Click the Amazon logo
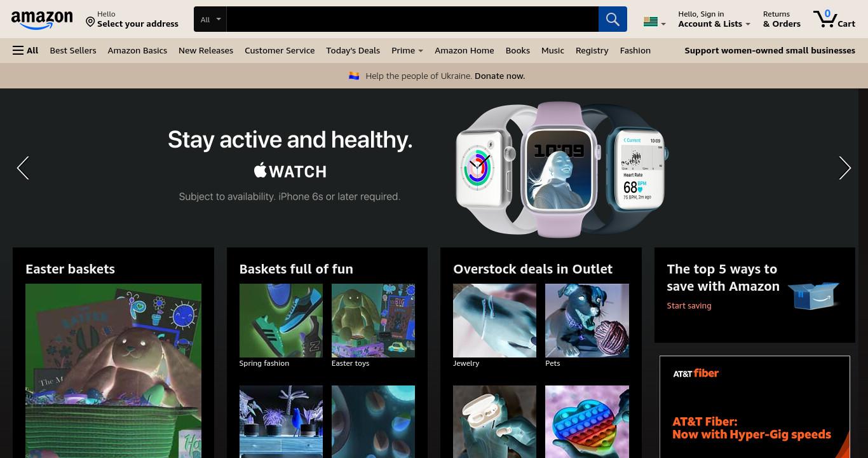868x458 pixels. 42,20
